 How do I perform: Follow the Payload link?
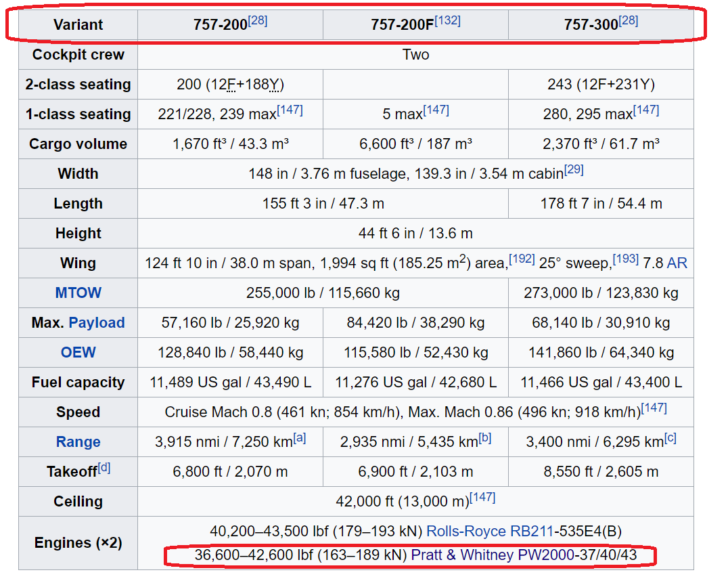click(x=97, y=322)
